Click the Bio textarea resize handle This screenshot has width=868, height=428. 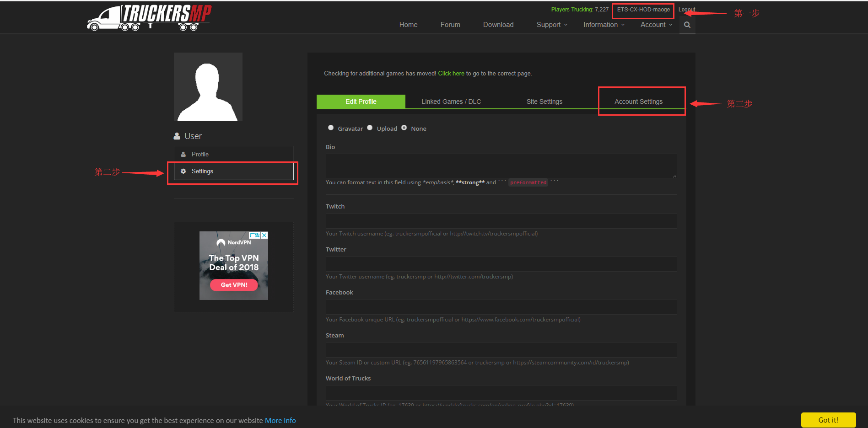[674, 175]
